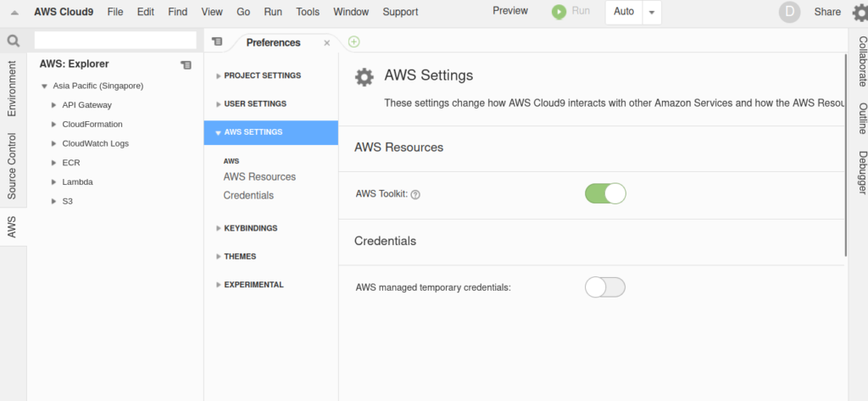Click the user avatar D icon

coord(789,12)
